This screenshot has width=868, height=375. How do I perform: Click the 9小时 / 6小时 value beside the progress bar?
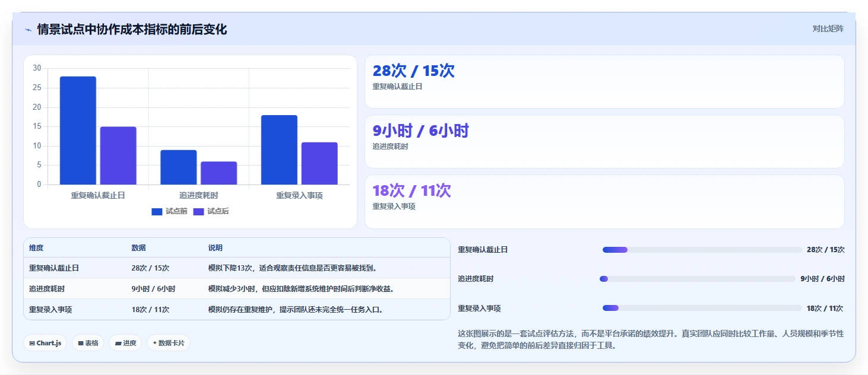[822, 279]
